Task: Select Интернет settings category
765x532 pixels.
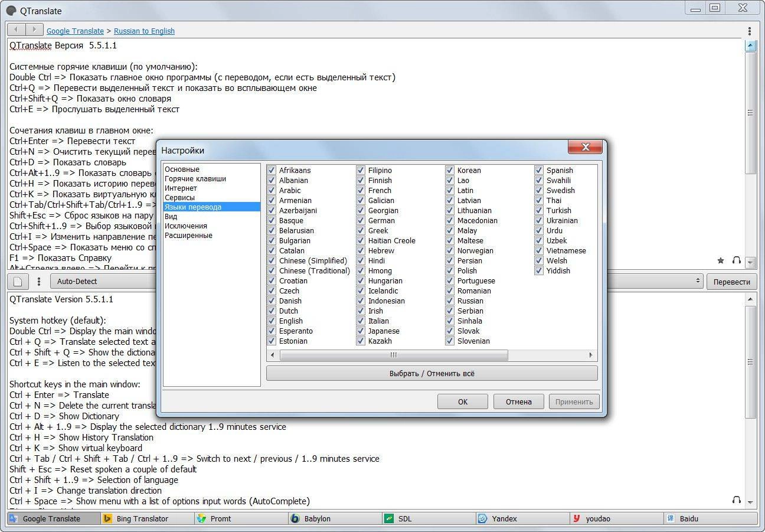Action: [181, 188]
